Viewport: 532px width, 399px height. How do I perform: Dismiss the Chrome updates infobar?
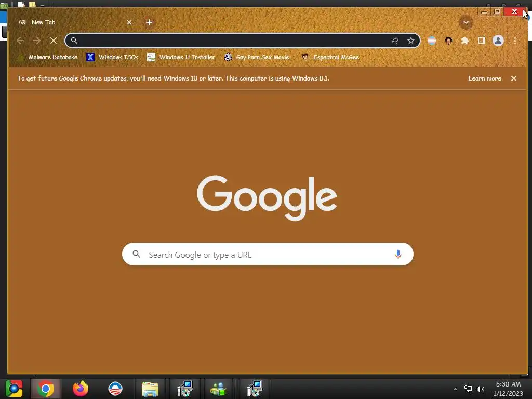[514, 78]
